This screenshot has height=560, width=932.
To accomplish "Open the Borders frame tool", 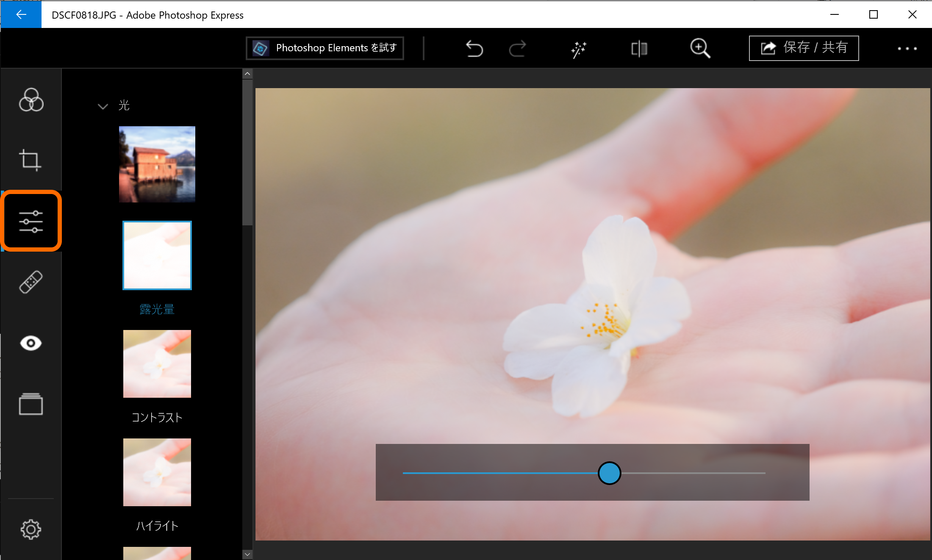I will [31, 404].
